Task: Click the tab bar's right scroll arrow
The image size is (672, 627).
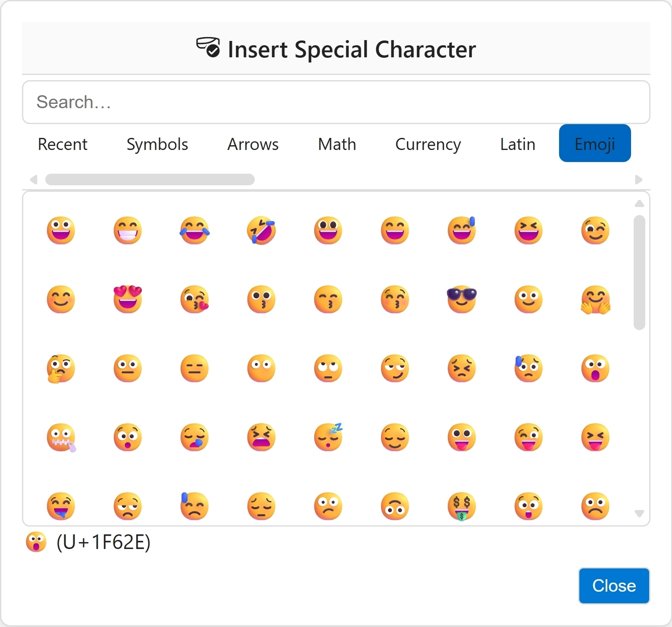Action: (639, 179)
